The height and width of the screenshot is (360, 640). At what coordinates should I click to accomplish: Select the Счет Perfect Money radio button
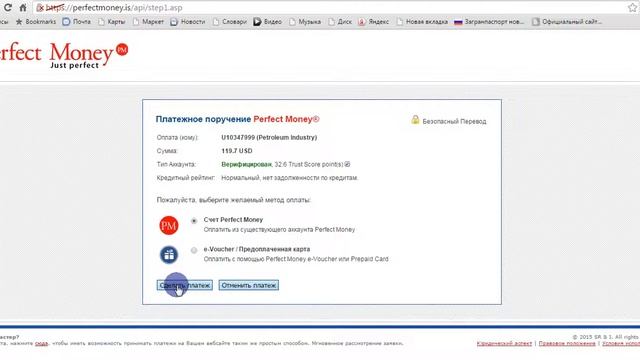[194, 221]
